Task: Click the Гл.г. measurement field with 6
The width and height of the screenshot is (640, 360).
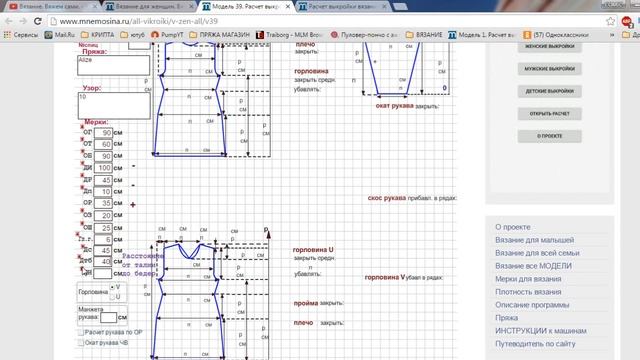Action: [103, 239]
